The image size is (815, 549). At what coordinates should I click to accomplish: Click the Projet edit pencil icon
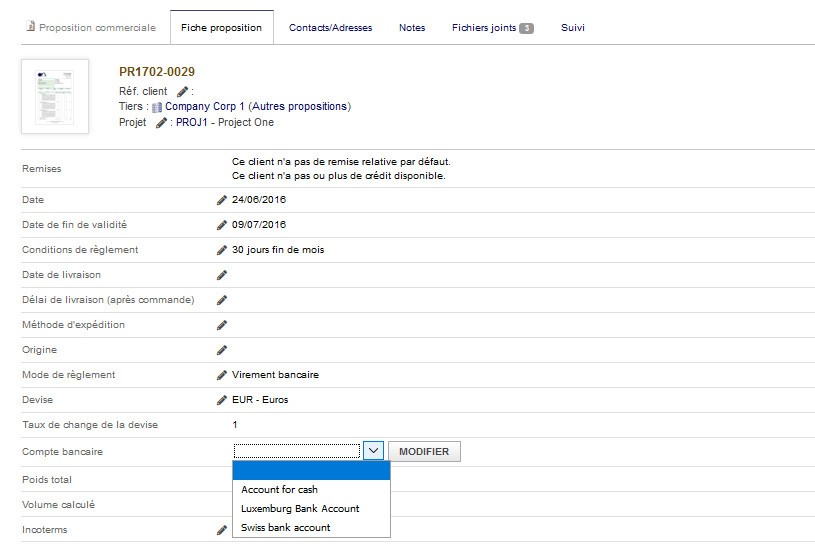pos(161,123)
